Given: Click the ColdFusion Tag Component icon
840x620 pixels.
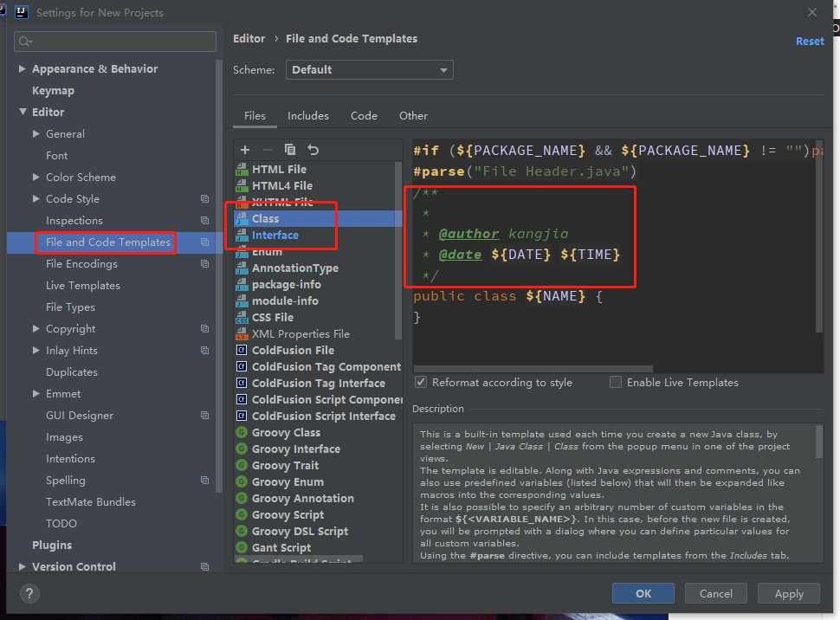Looking at the screenshot, I should coord(242,366).
